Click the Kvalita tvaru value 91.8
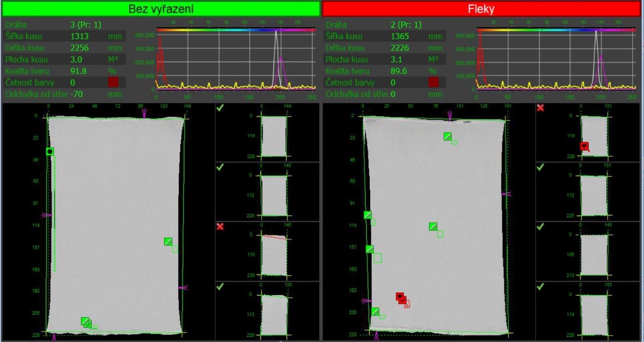Image resolution: width=644 pixels, height=342 pixels. click(x=78, y=71)
